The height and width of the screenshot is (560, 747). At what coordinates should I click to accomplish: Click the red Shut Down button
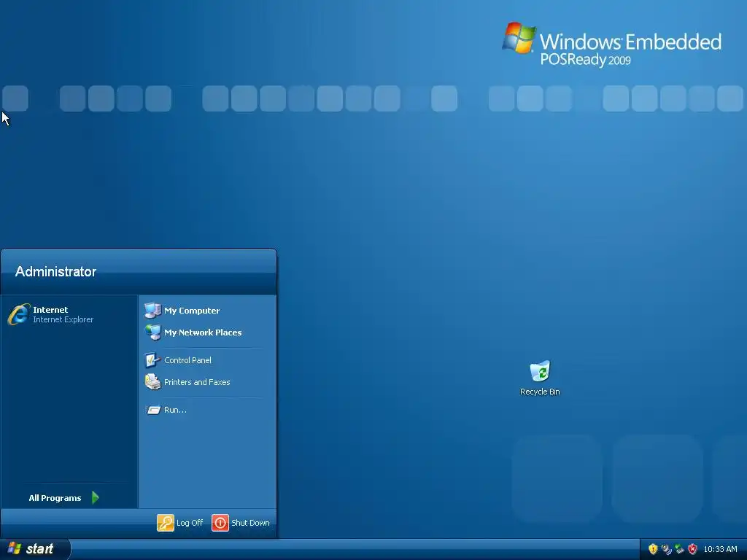point(241,522)
